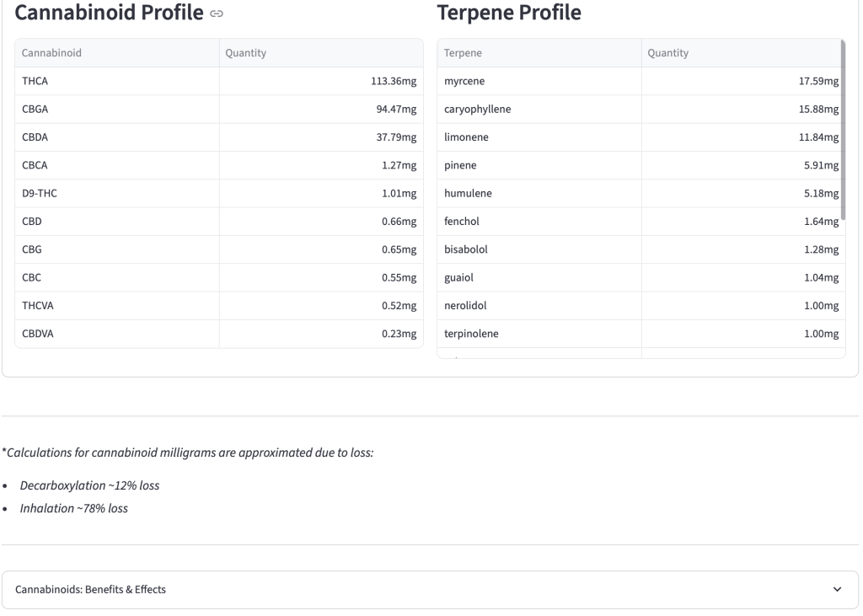Click the Terpene column header
This screenshot has width=863, height=616.
(539, 53)
